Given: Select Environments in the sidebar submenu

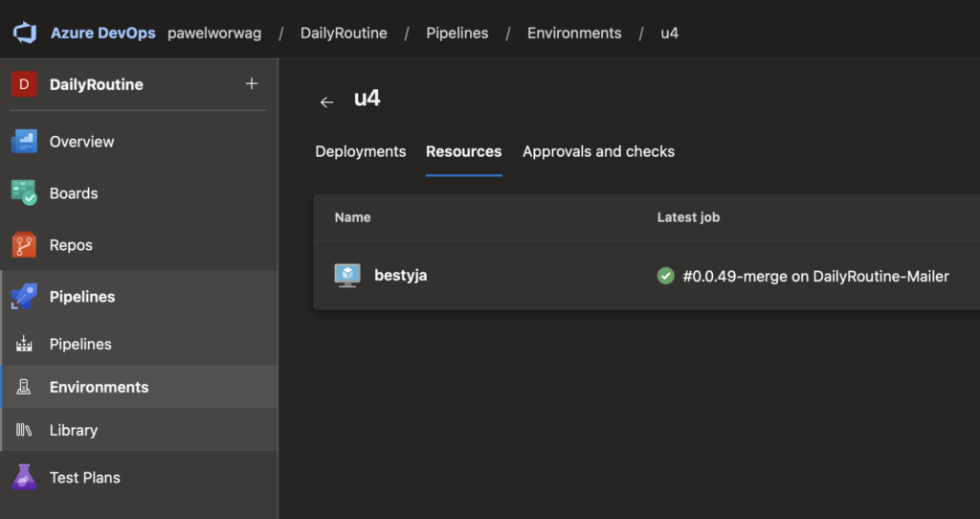Looking at the screenshot, I should click(99, 387).
